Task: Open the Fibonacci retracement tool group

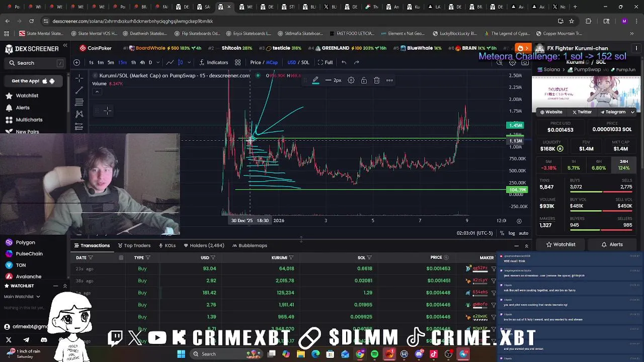Action: click(x=79, y=103)
